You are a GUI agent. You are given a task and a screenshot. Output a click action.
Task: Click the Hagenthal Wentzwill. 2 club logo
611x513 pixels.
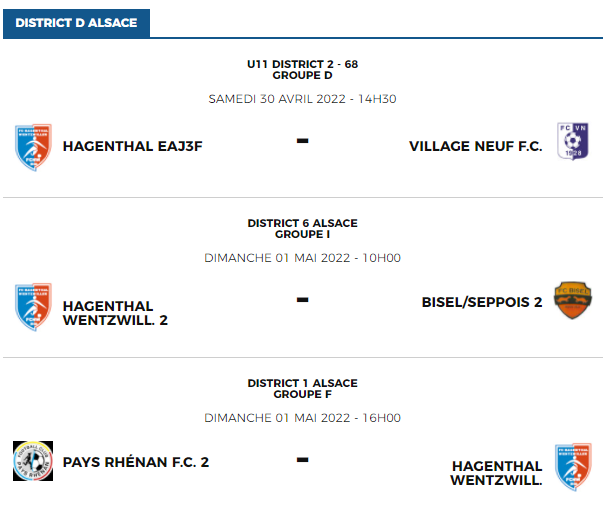click(34, 307)
